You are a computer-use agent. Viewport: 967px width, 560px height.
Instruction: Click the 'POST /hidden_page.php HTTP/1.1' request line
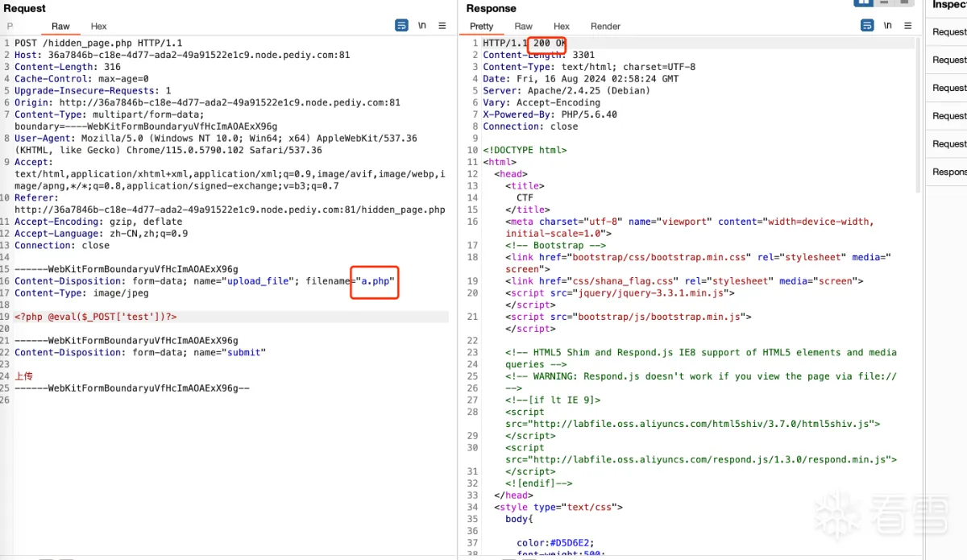coord(98,44)
